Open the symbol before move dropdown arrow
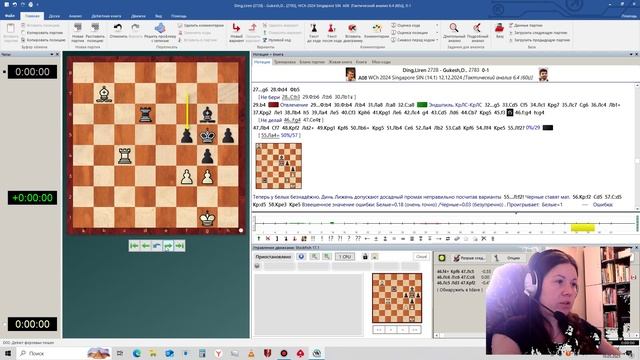Viewport: 640px width, 360px height. (x=437, y=40)
